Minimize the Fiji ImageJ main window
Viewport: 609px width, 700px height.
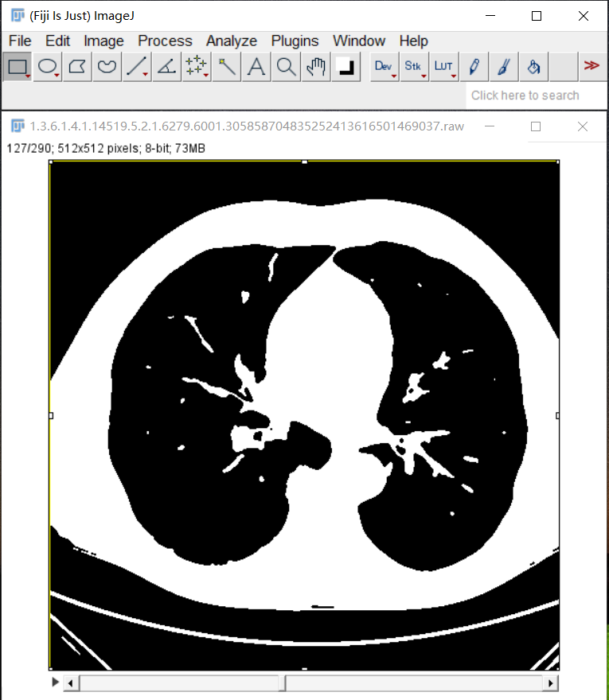[490, 16]
